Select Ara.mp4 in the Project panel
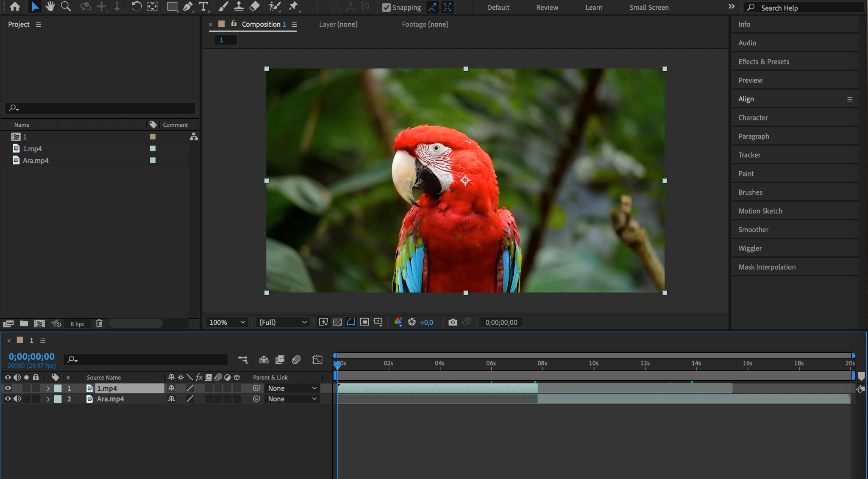 36,160
